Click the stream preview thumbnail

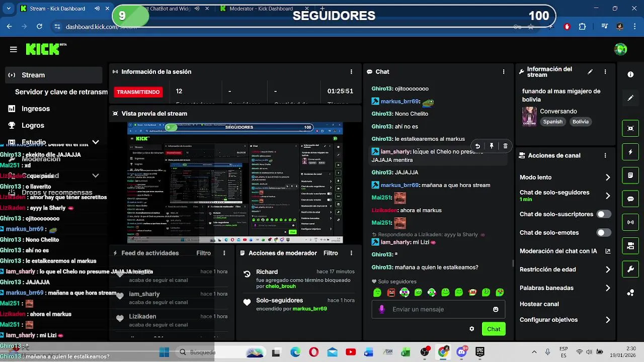coord(235,183)
